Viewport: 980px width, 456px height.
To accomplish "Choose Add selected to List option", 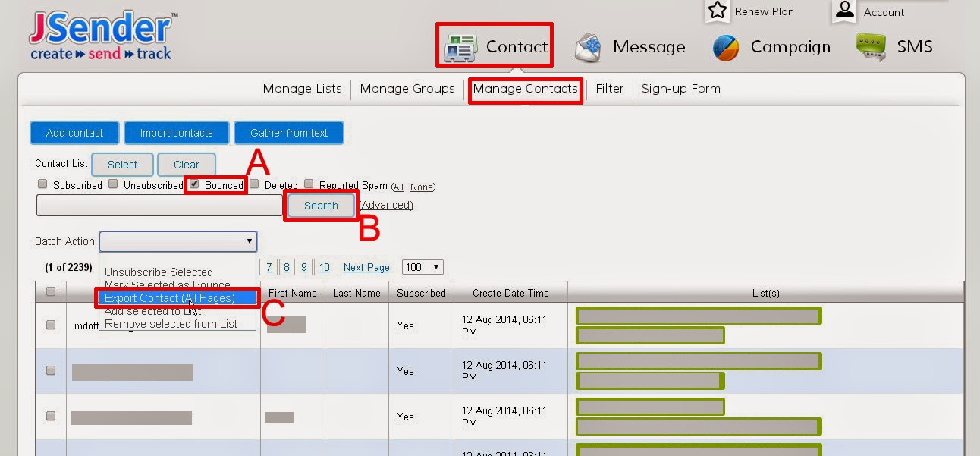I will point(152,311).
